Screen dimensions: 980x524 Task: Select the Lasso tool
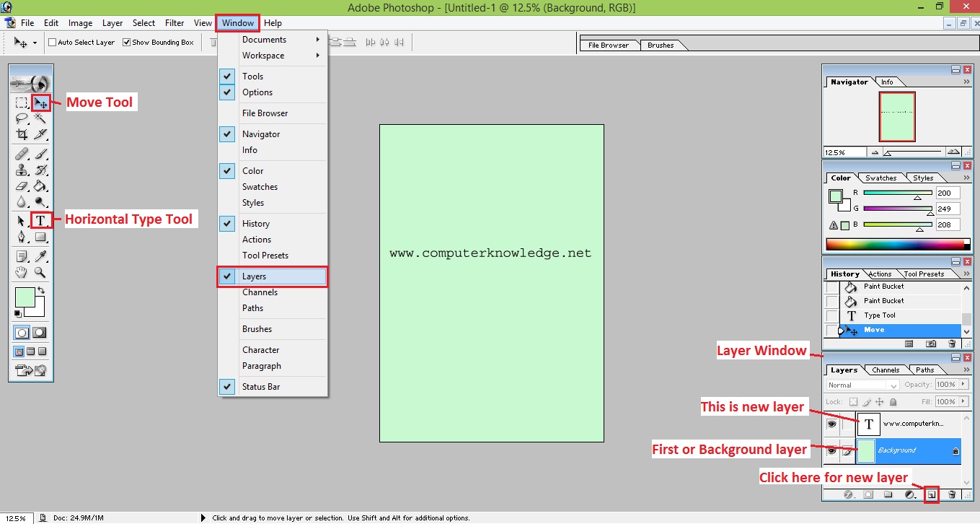click(x=22, y=118)
